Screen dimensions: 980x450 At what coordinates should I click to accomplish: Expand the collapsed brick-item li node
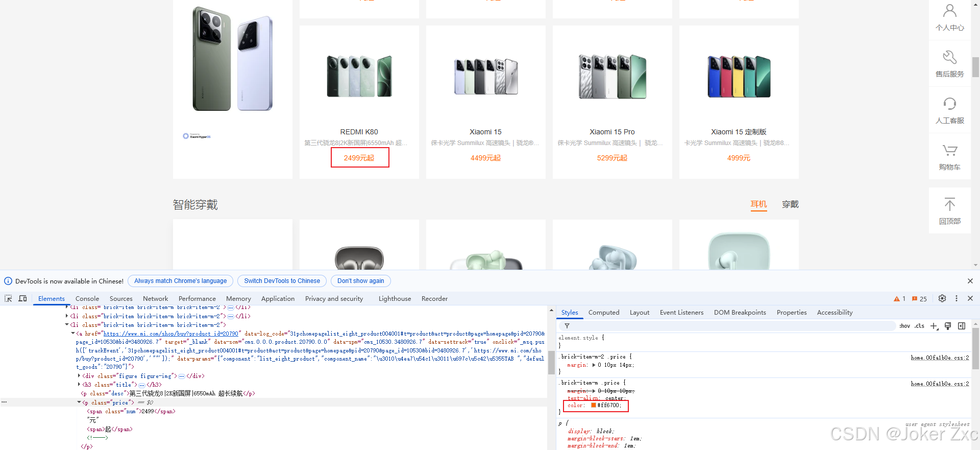pyautogui.click(x=67, y=316)
